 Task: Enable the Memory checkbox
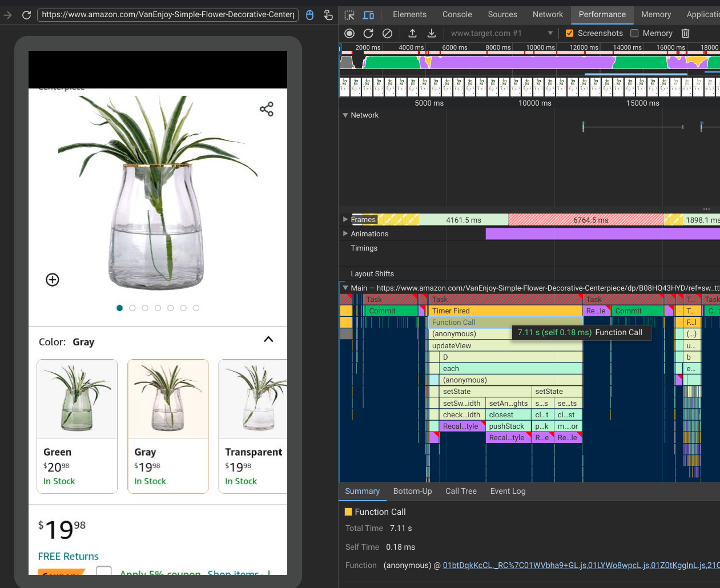coord(634,34)
